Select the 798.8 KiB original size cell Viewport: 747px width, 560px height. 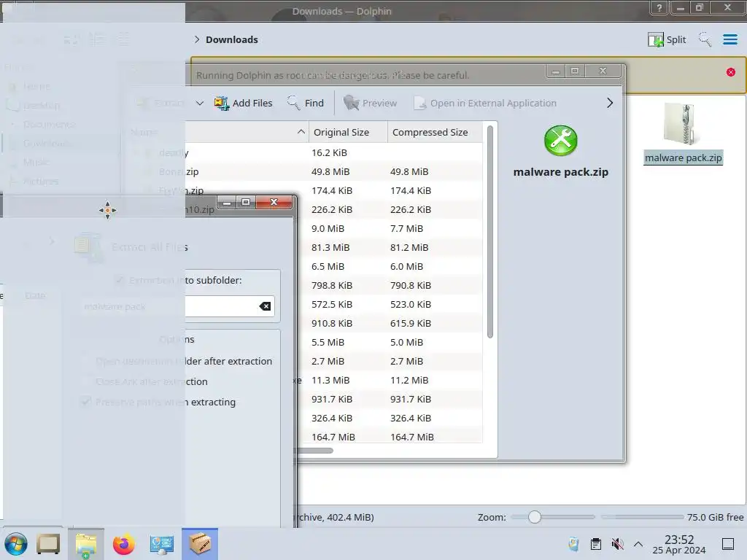click(x=332, y=285)
